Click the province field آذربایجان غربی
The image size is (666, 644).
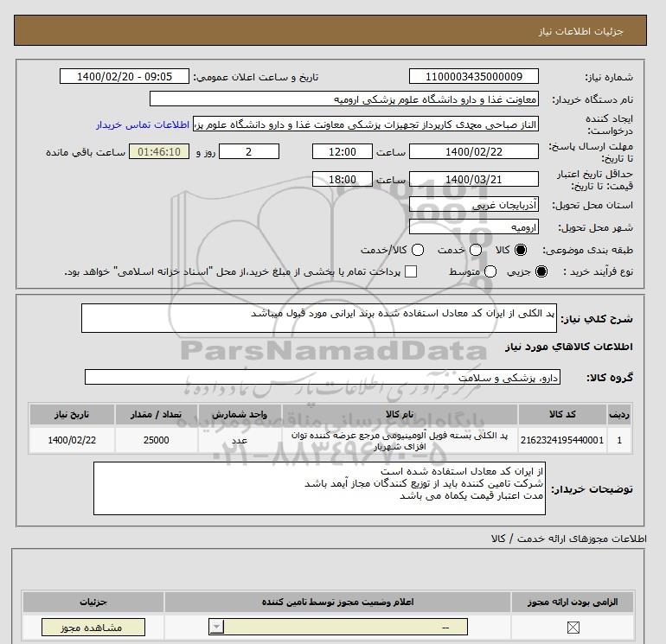(x=474, y=205)
